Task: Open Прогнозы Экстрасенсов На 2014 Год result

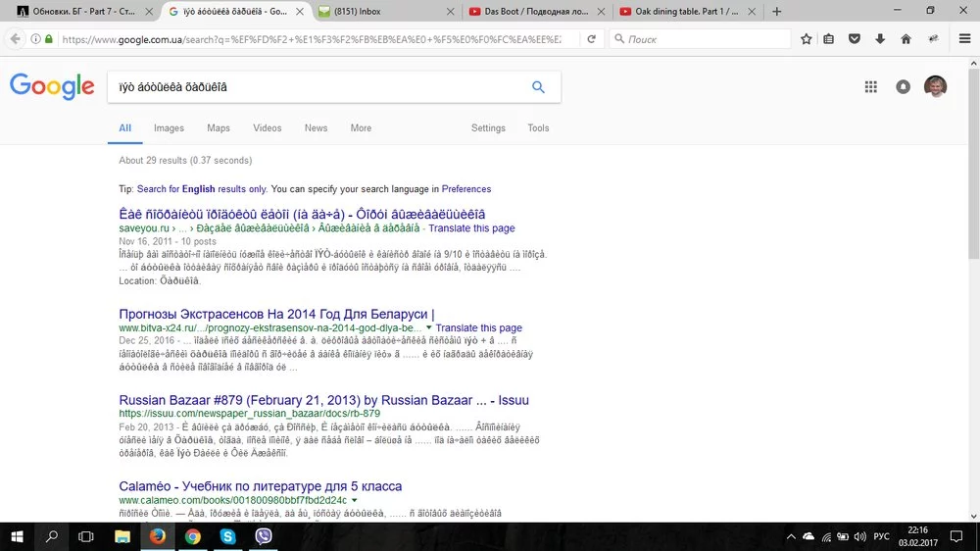Action: (276, 314)
